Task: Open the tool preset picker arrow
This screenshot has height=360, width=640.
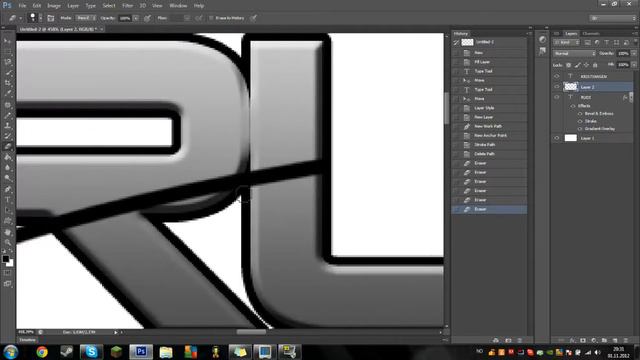Action: point(20,18)
